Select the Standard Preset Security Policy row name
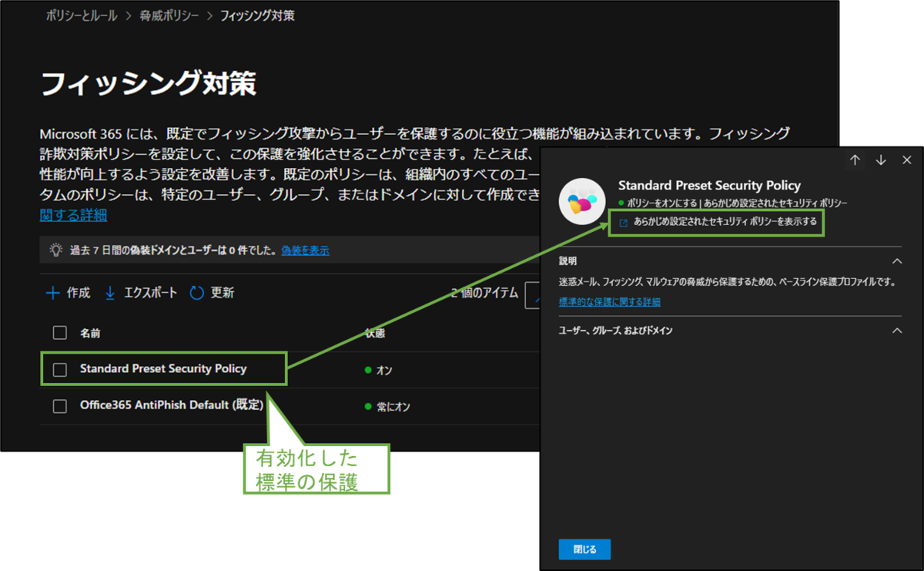924x571 pixels. click(x=163, y=369)
